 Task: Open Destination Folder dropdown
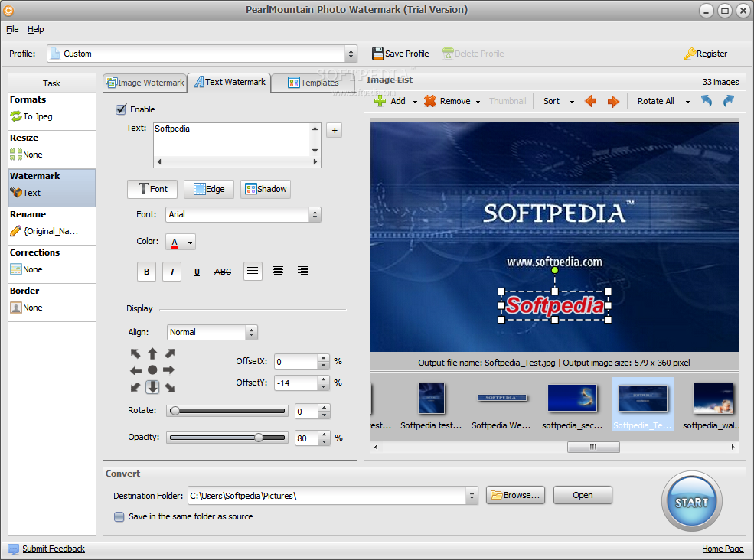tap(472, 496)
